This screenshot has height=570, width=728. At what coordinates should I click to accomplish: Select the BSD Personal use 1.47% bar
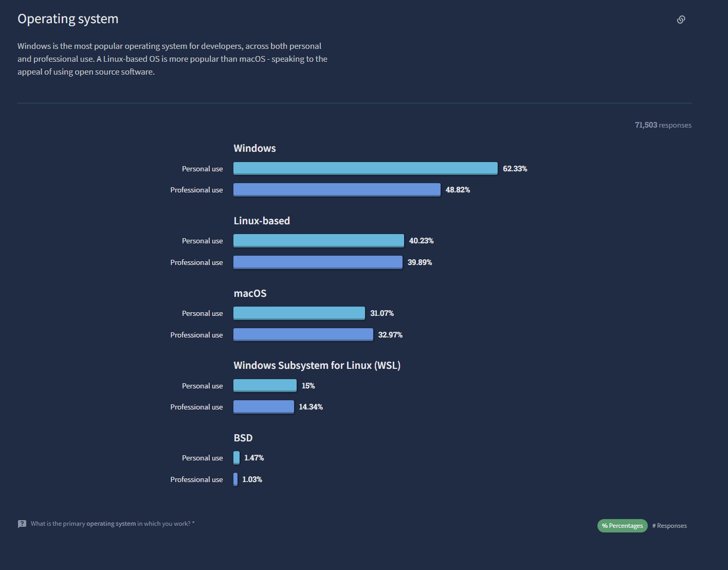236,458
